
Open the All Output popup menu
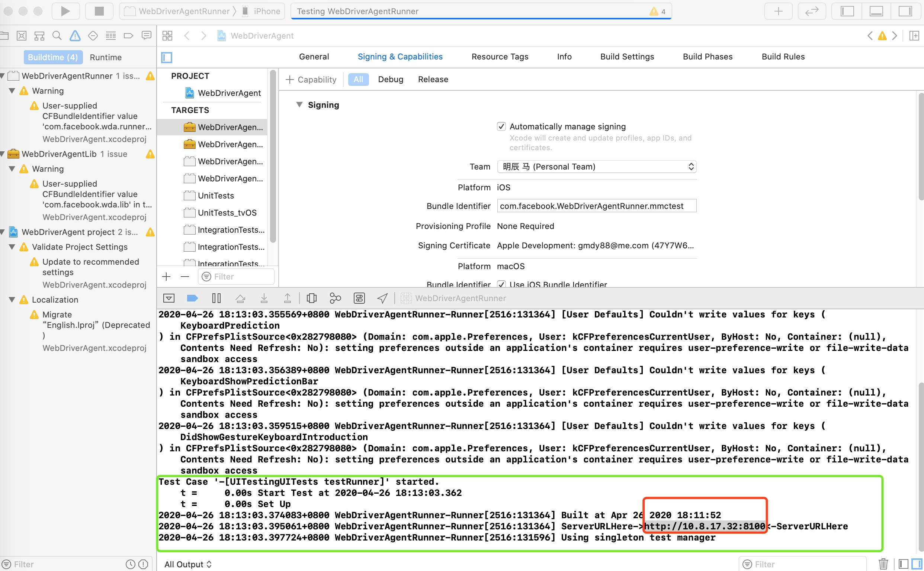tap(188, 564)
